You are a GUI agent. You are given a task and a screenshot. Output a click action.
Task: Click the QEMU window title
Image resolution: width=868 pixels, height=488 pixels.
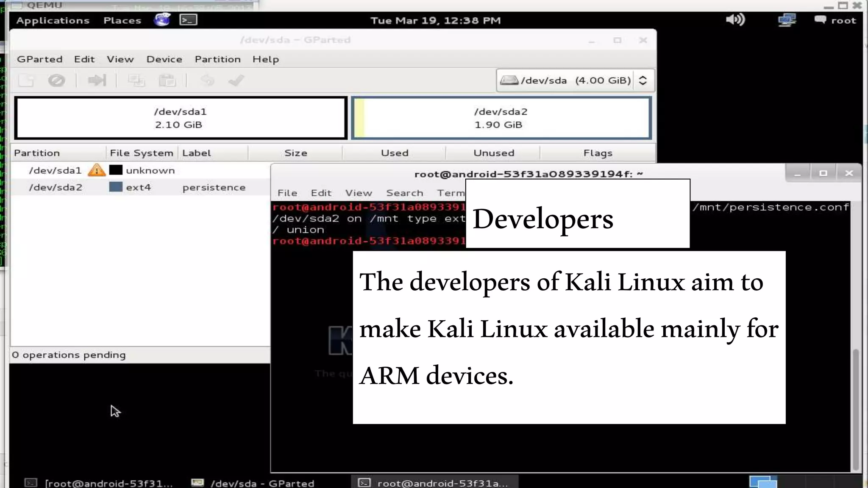(x=44, y=5)
